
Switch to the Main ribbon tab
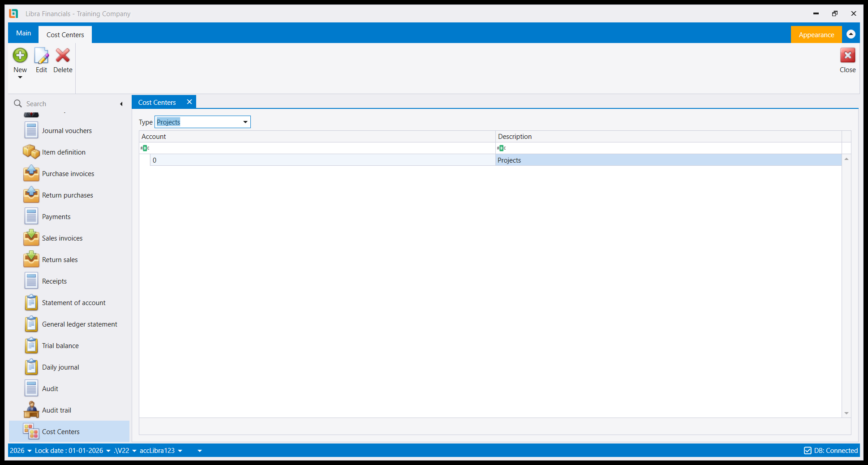pos(24,33)
